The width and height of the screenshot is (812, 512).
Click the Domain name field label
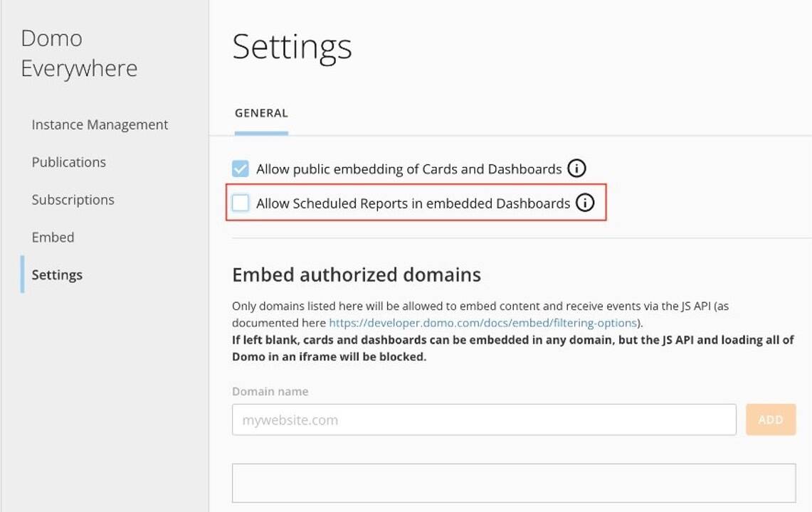pyautogui.click(x=270, y=391)
